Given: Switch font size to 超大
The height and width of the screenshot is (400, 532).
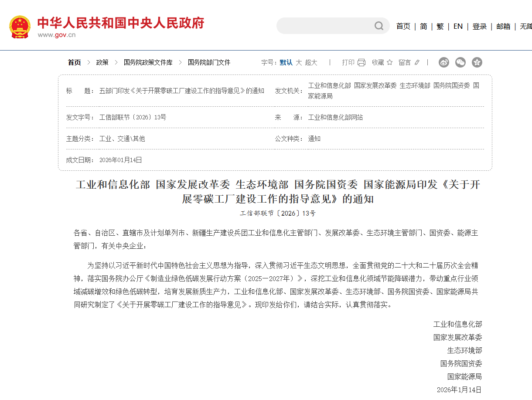Looking at the screenshot, I should [311, 62].
